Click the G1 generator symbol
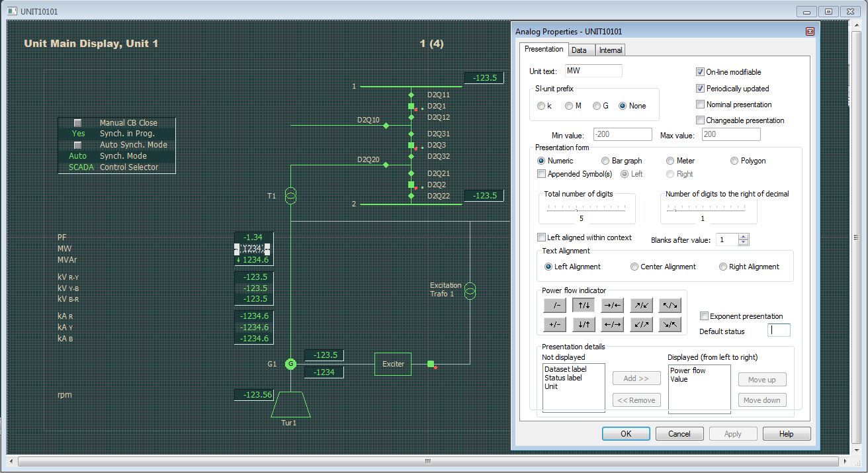This screenshot has width=868, height=473. 290,364
